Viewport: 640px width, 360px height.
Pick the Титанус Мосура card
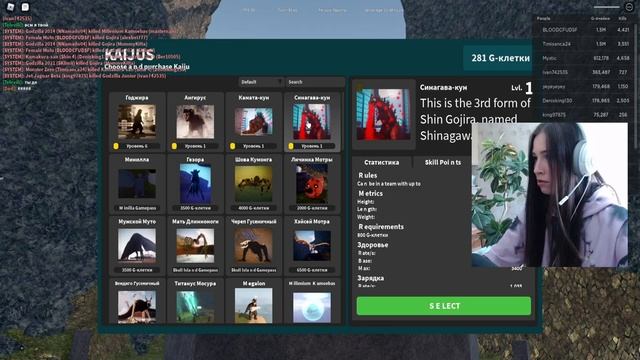[195, 301]
